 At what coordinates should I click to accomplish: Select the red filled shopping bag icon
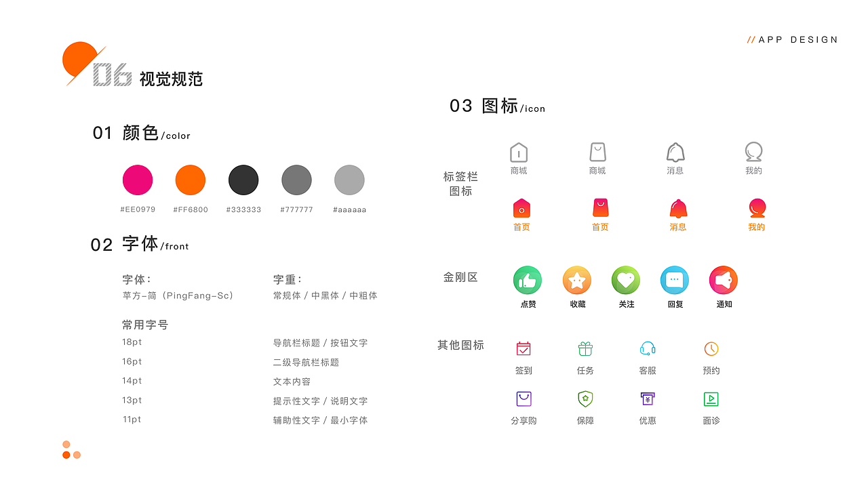[600, 207]
